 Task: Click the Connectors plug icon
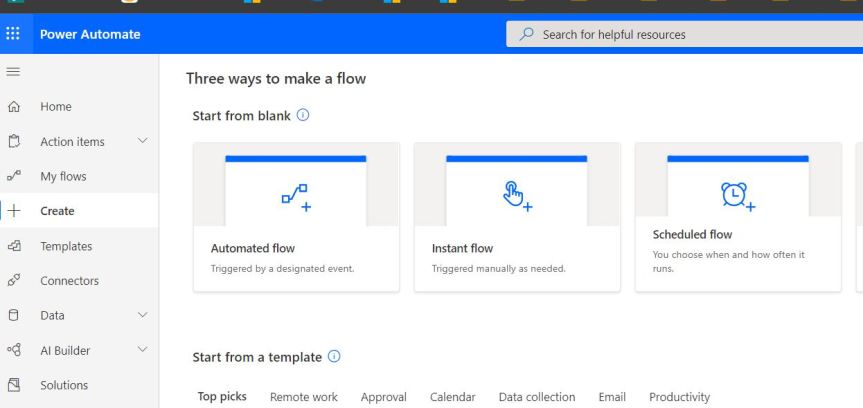click(14, 281)
